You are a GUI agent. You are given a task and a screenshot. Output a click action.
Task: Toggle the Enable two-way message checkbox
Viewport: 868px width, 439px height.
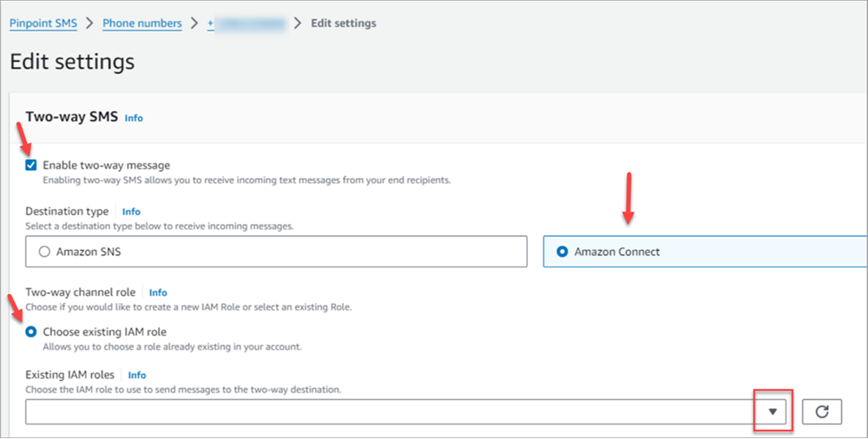[x=31, y=165]
